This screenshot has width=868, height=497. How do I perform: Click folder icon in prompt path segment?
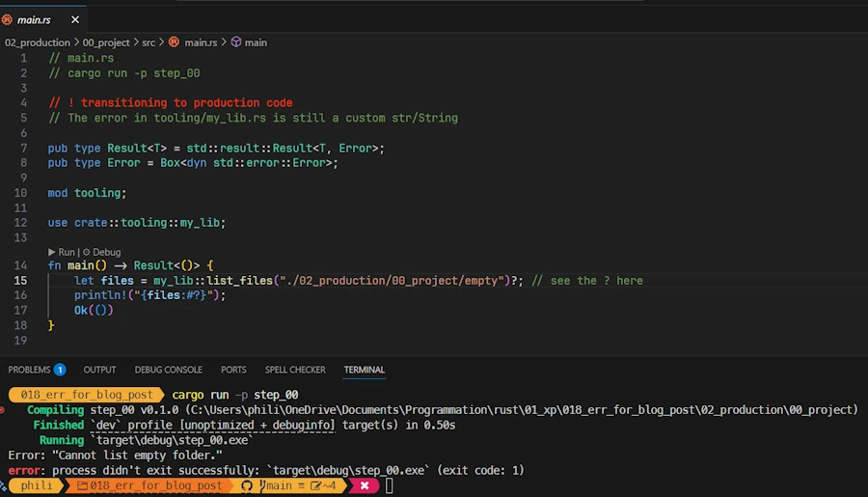pos(83,486)
